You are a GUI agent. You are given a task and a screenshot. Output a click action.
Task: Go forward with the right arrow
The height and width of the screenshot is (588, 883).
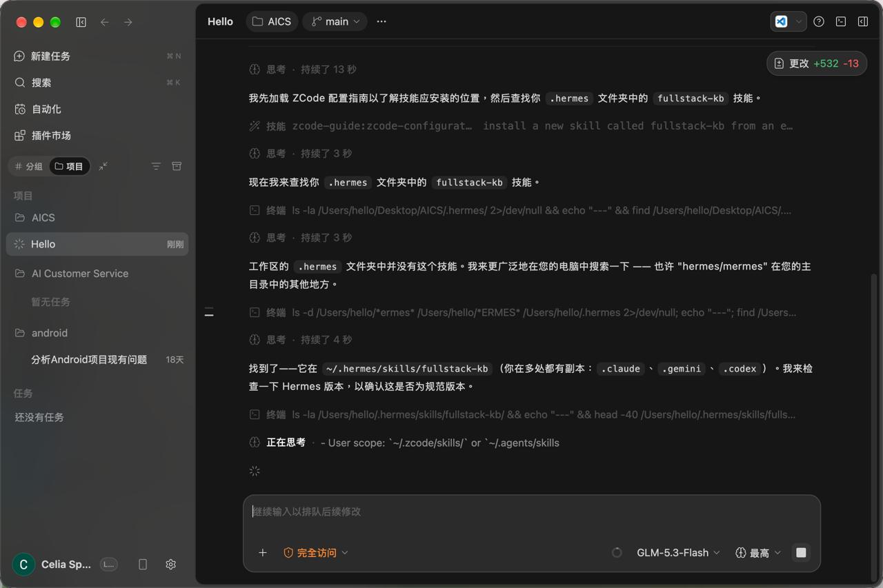[128, 22]
